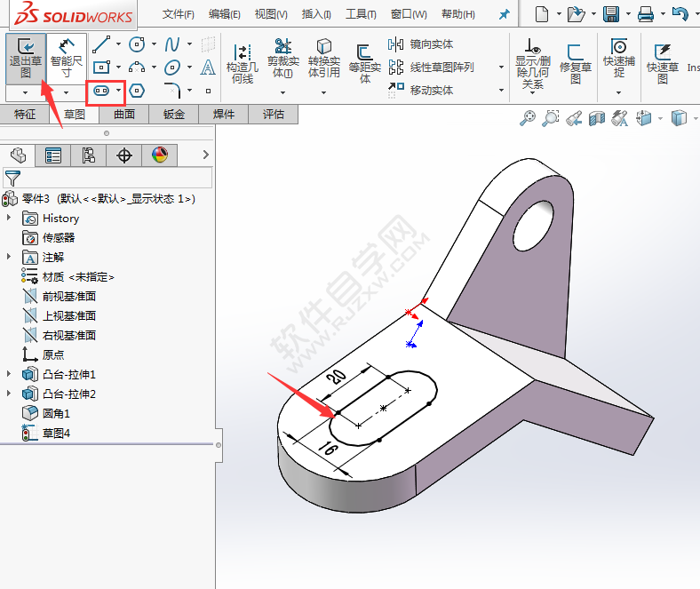Switch to the 焊件 tab

(224, 115)
